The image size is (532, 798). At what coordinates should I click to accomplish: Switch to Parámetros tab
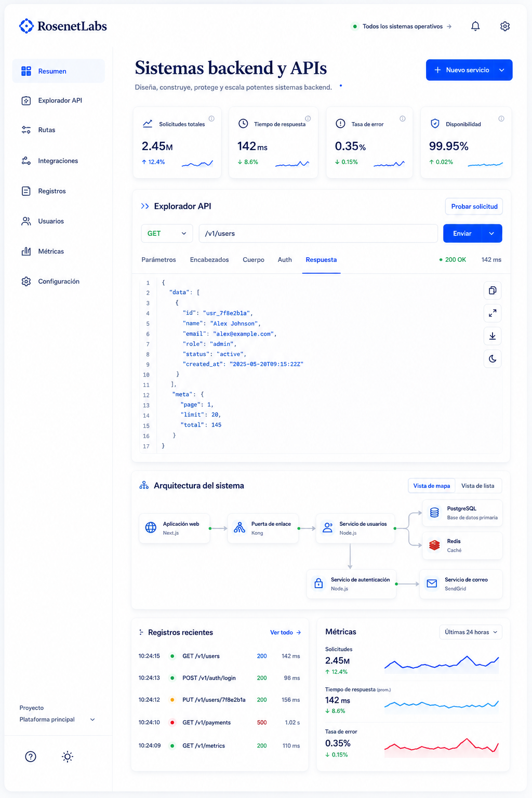[158, 260]
